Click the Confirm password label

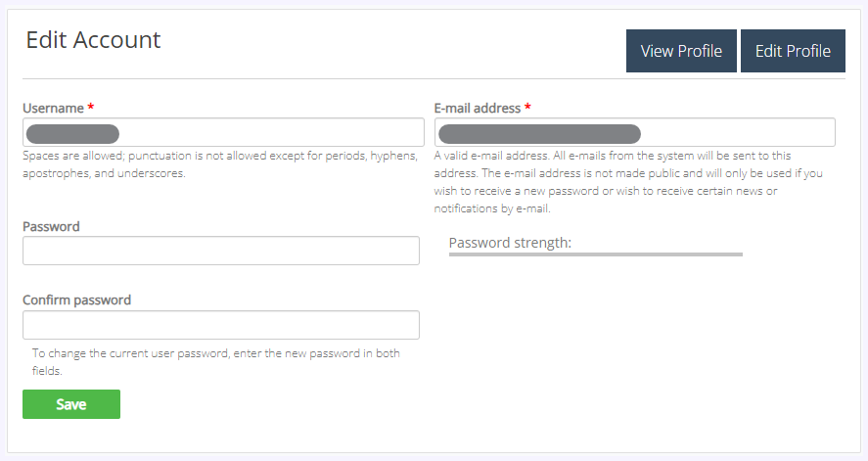77,300
